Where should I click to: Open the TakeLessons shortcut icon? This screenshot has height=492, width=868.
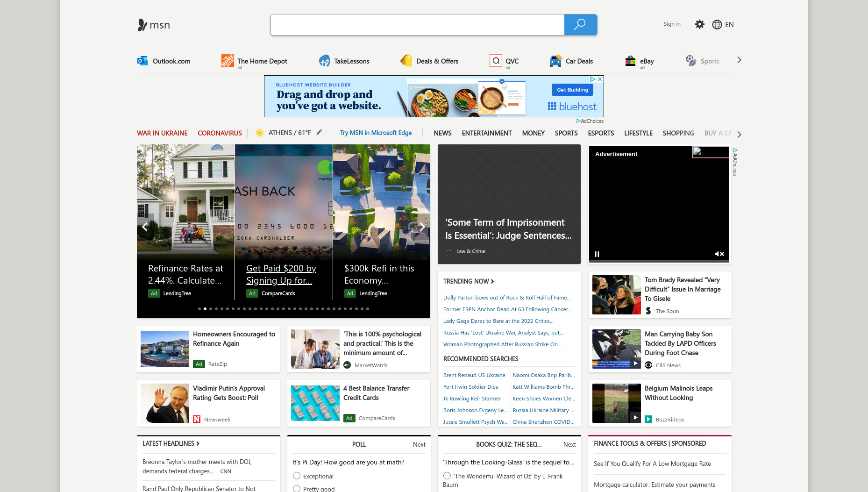click(x=324, y=61)
